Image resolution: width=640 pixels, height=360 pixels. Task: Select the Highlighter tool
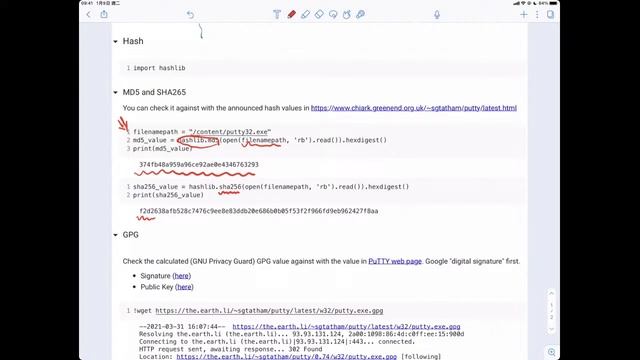305,15
